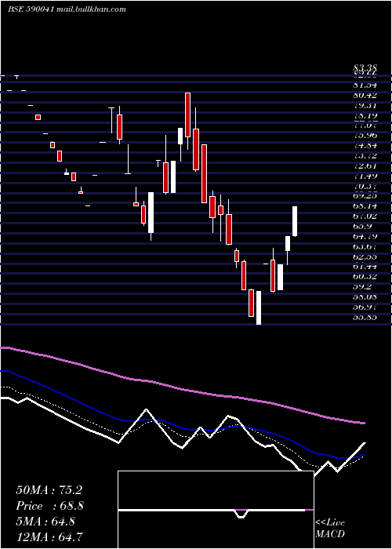Click the 5MA : 64.8 label
The width and height of the screenshot is (392, 549).
pos(45,521)
